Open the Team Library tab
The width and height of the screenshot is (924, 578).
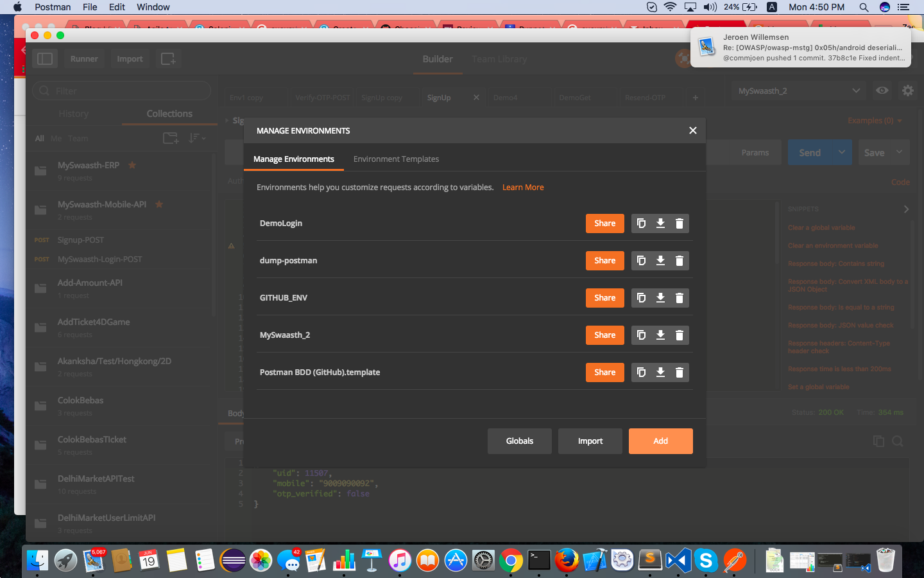coord(499,59)
